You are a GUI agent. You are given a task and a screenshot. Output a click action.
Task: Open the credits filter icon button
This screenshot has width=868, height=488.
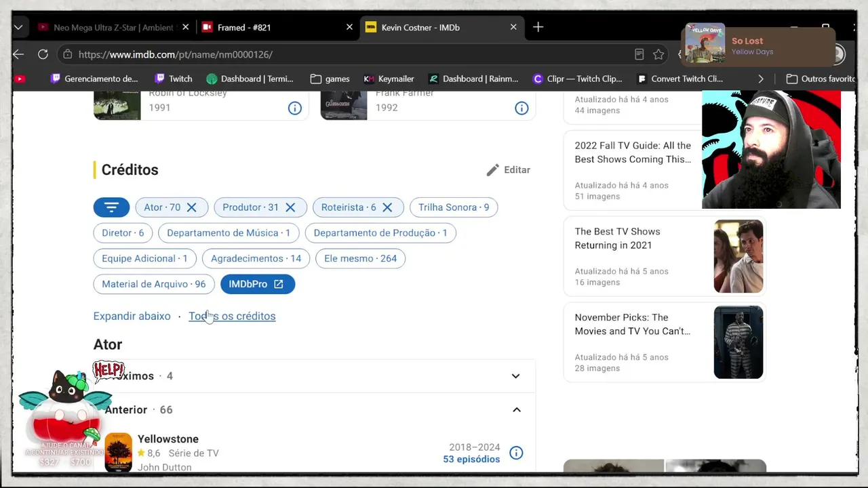point(111,207)
